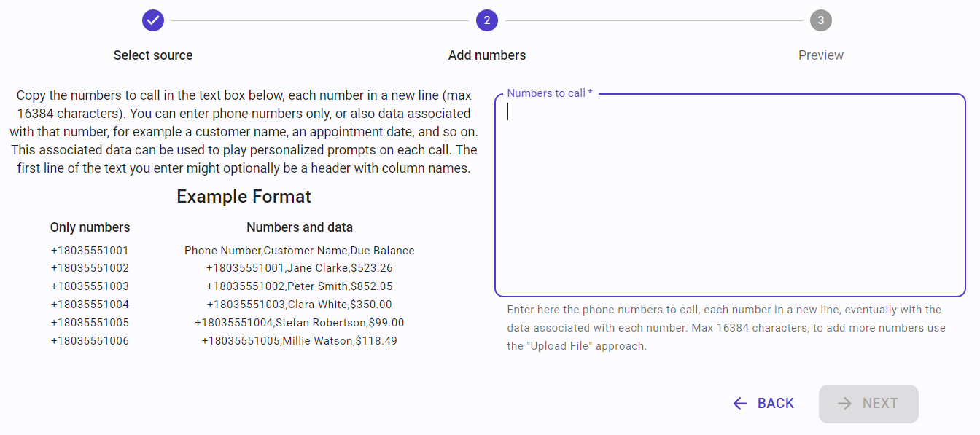This screenshot has width=980, height=435.
Task: Select the 'Preview' step label
Action: [821, 55]
